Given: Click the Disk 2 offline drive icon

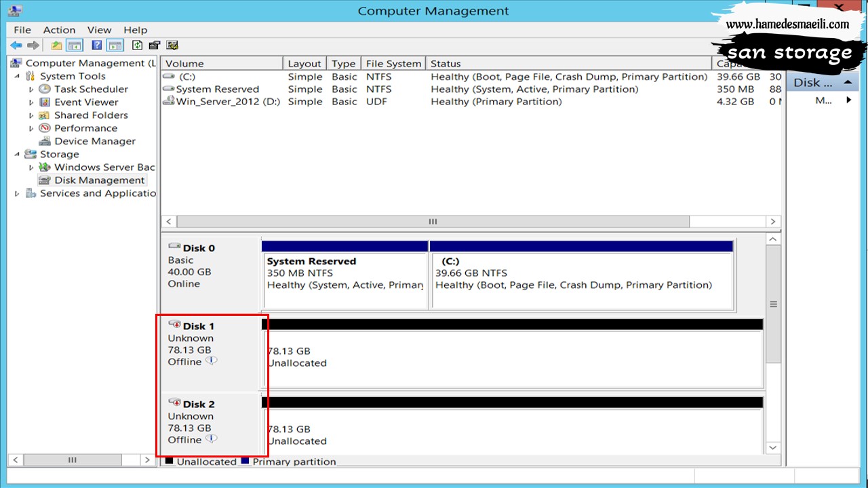Looking at the screenshot, I should pyautogui.click(x=174, y=403).
